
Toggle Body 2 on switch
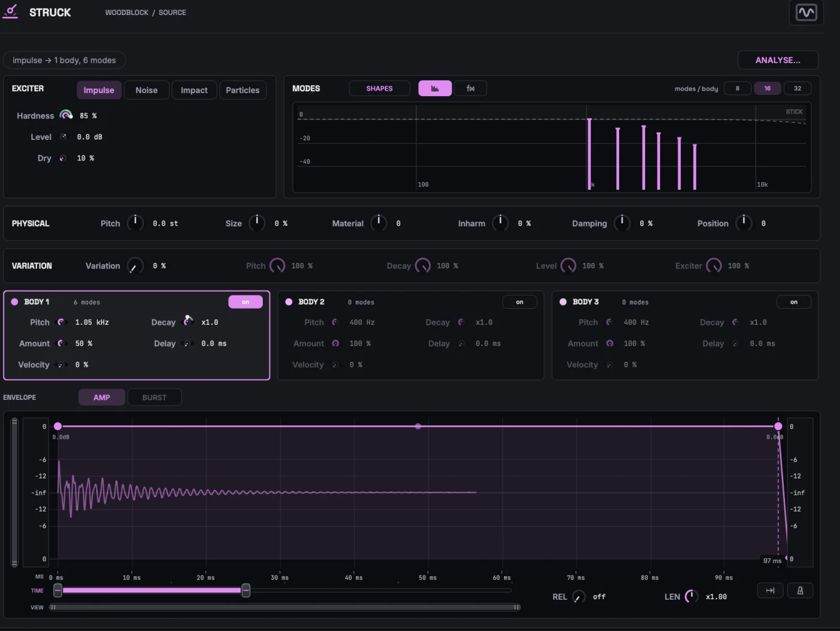520,302
